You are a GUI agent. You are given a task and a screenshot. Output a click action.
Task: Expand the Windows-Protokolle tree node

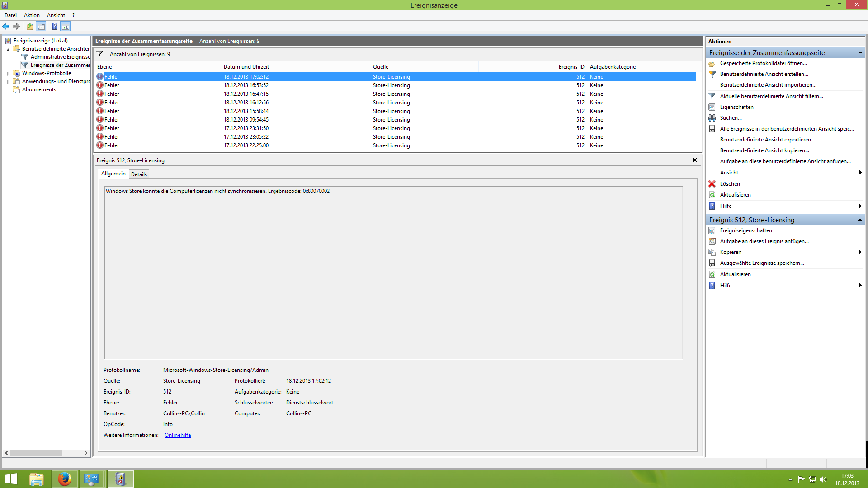point(8,73)
